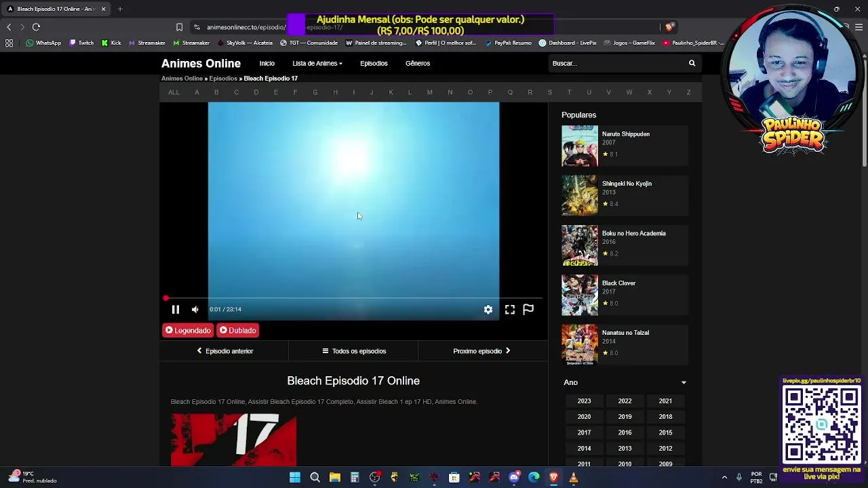Open Microsoft Edge from taskbar
The image size is (868, 488).
point(534,478)
